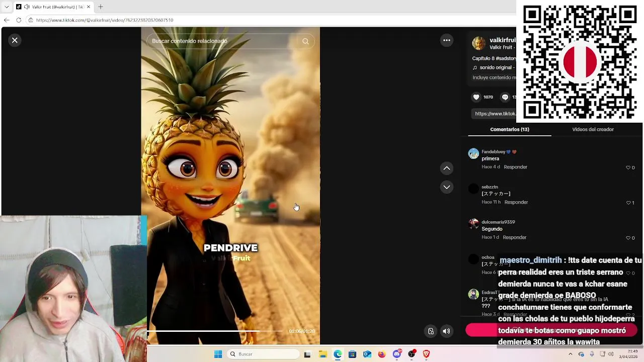
Task: Click the TikTok URL in the address bar
Action: [x=105, y=20]
